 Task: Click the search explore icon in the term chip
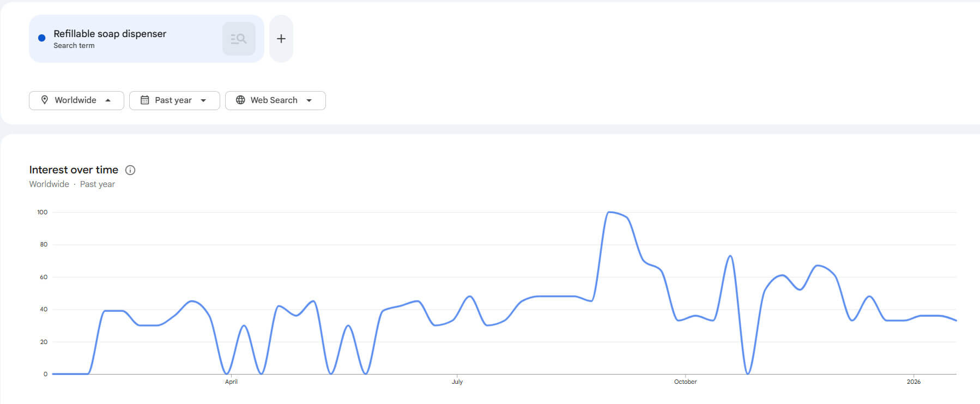click(x=239, y=39)
